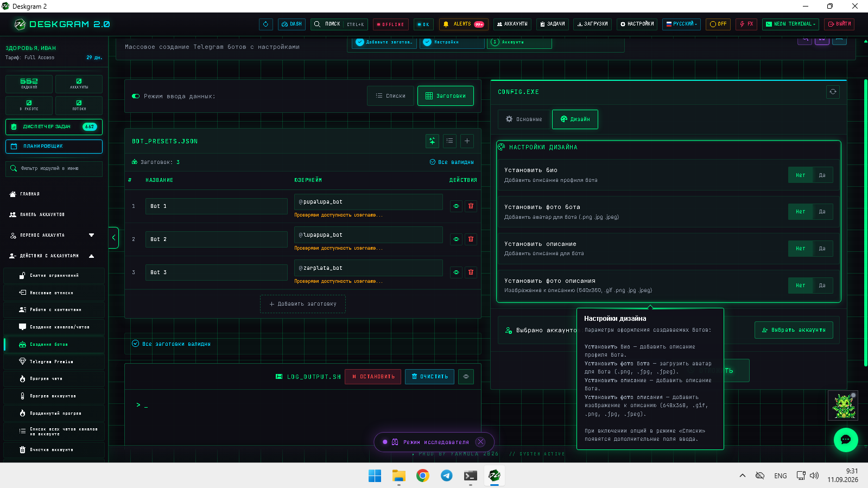Image resolution: width=868 pixels, height=488 pixels.
Task: Switch to Заготовки input mode
Action: 446,96
